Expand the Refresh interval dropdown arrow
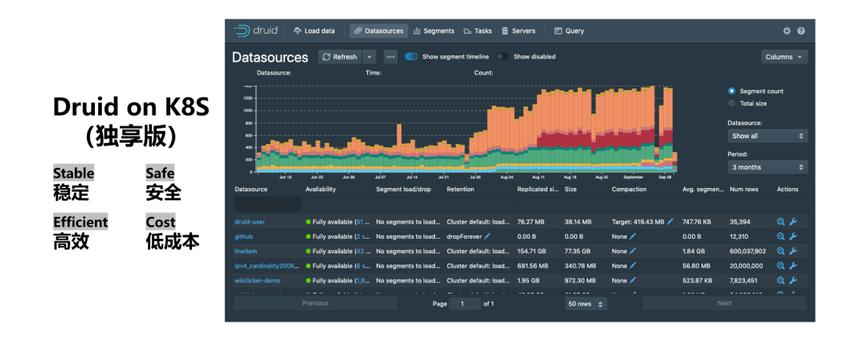868x340 pixels. (369, 57)
